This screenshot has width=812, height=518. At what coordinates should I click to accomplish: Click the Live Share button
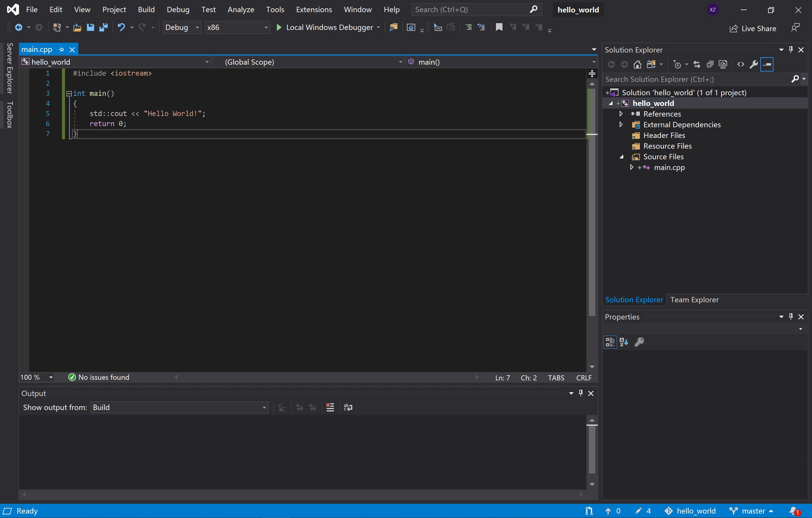(x=753, y=28)
